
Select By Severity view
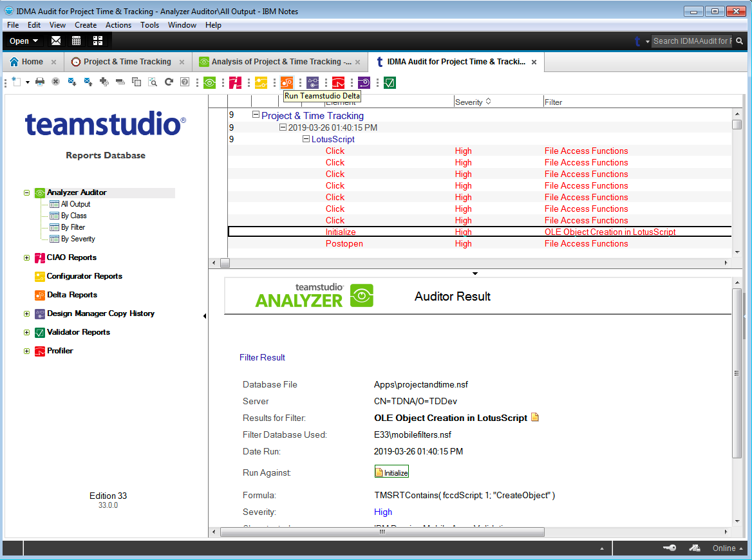point(78,239)
